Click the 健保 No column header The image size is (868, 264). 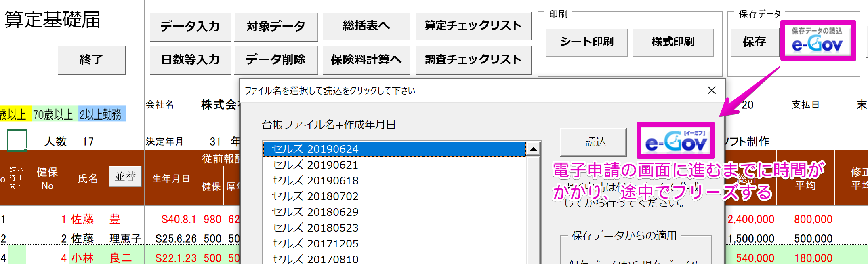coord(47,178)
